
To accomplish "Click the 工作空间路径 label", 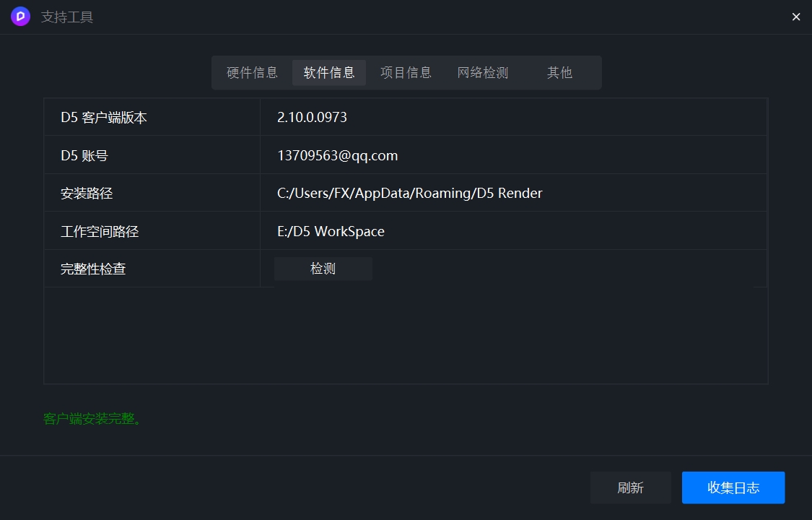I will 100,231.
